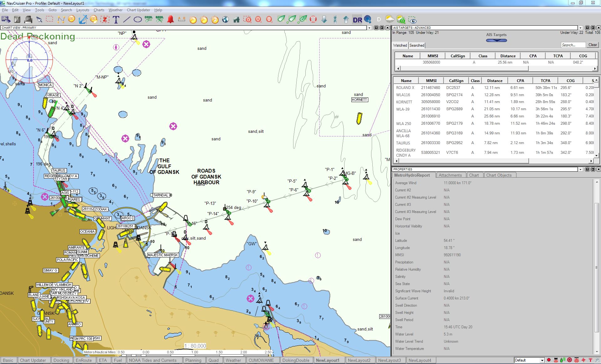The height and width of the screenshot is (364, 601).
Task: Switch to the Watched tab
Action: coord(400,45)
